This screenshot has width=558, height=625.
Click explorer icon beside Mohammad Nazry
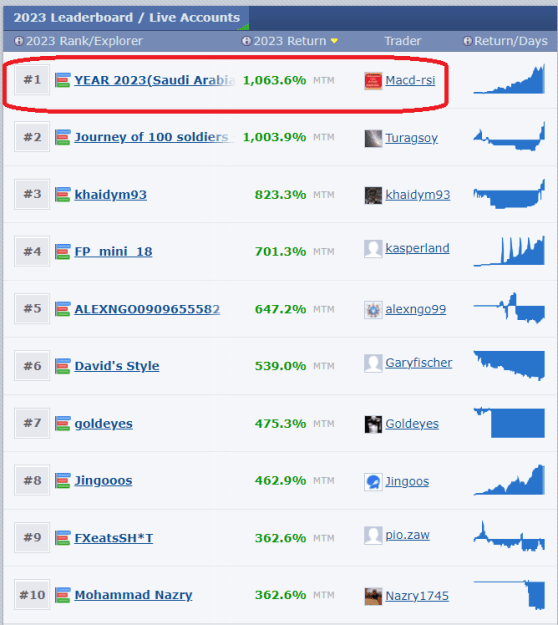click(x=63, y=595)
